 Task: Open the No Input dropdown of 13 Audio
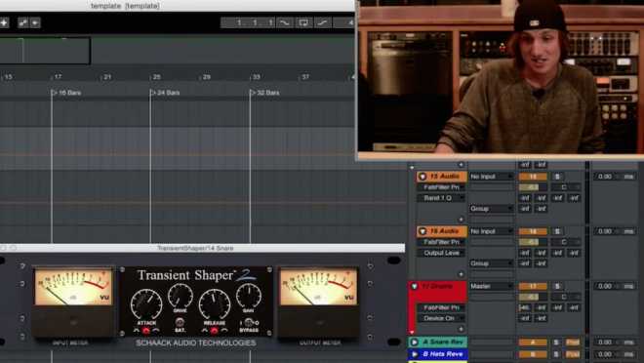tap(491, 177)
